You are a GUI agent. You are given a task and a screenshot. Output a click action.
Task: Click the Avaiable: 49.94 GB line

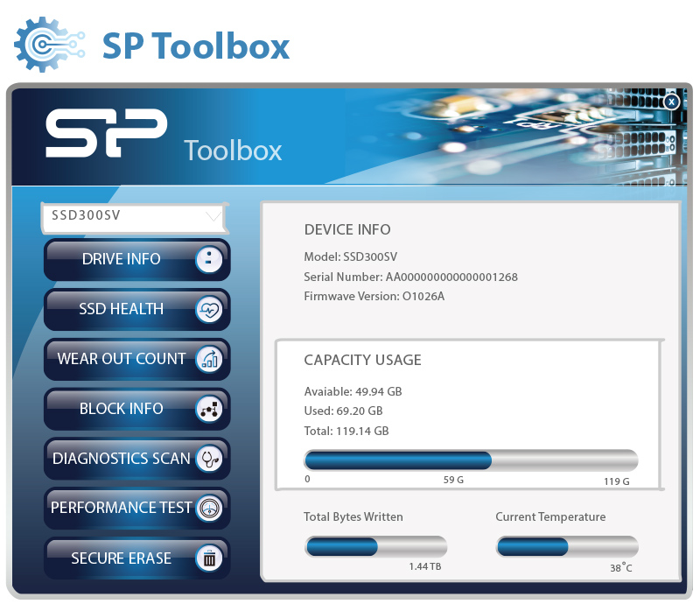(353, 392)
